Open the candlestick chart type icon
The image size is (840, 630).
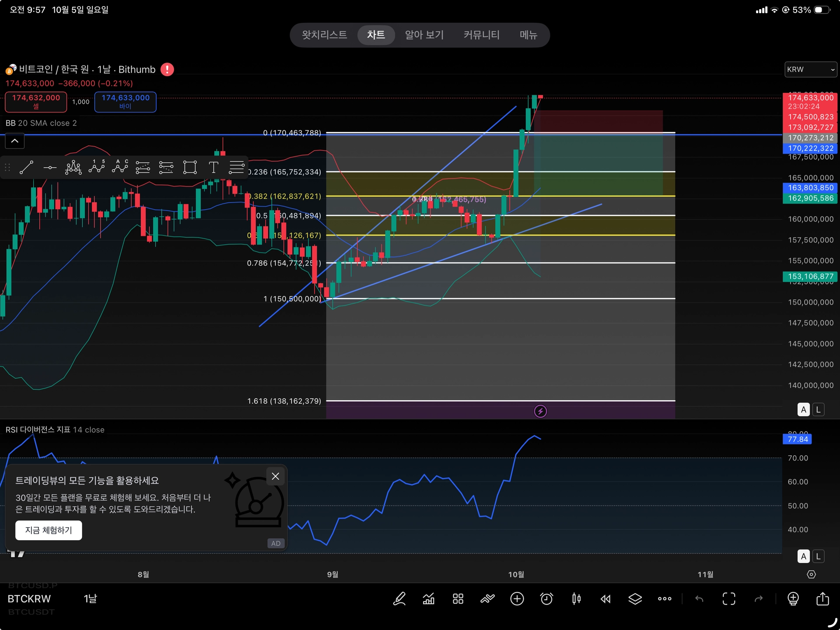[x=576, y=598]
